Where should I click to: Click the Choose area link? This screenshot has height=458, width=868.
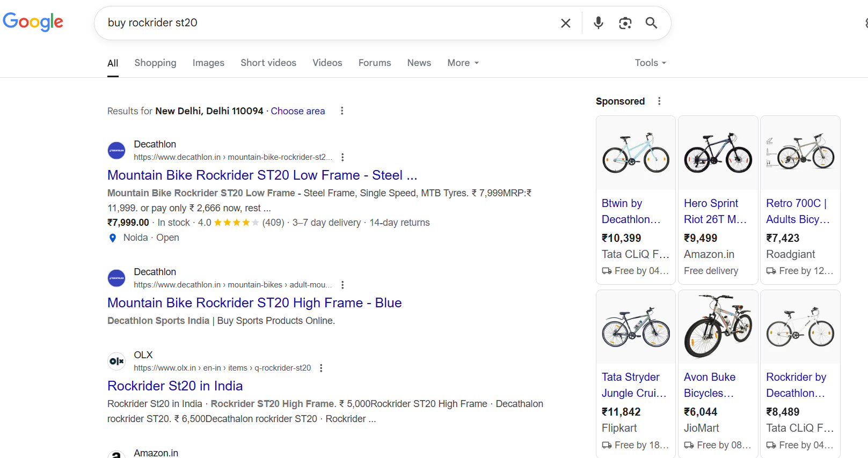(297, 111)
